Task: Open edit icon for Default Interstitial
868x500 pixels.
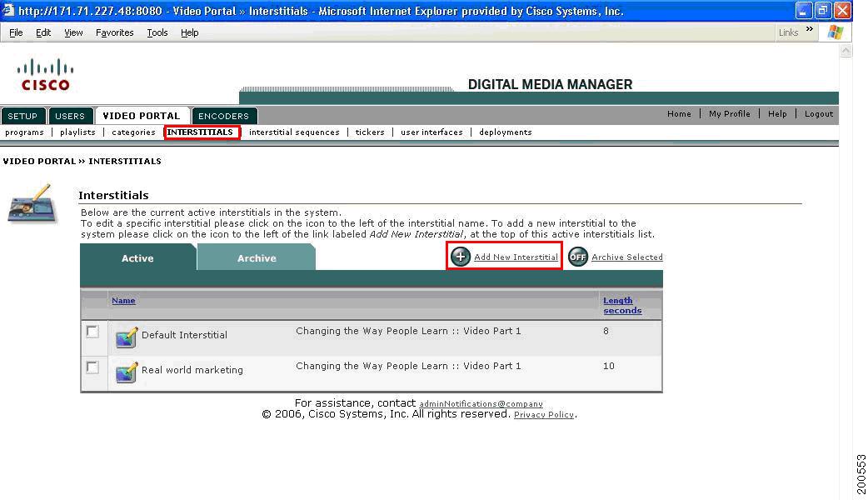Action: point(127,337)
